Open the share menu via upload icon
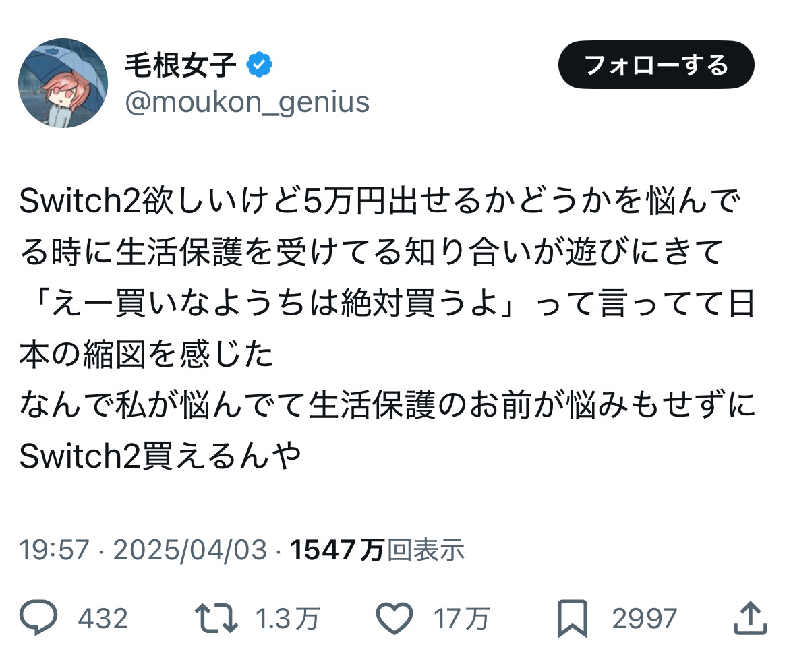 click(749, 617)
